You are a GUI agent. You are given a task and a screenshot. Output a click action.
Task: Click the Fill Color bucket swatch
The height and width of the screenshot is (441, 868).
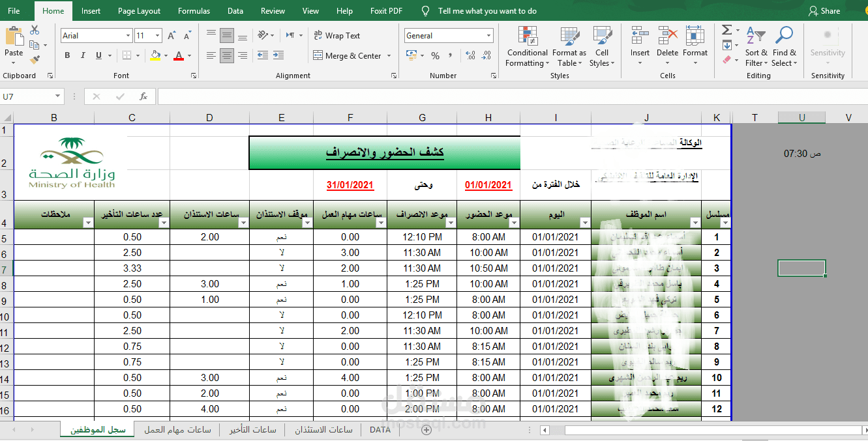(155, 55)
